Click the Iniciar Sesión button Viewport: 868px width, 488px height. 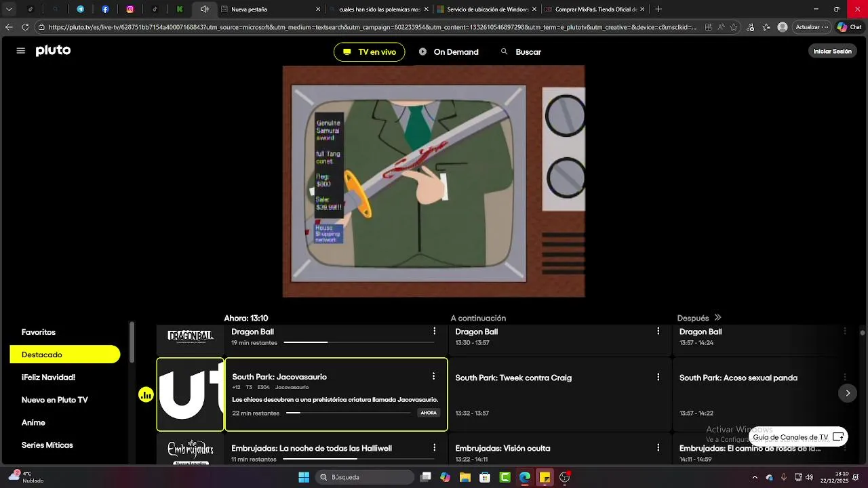tap(832, 52)
